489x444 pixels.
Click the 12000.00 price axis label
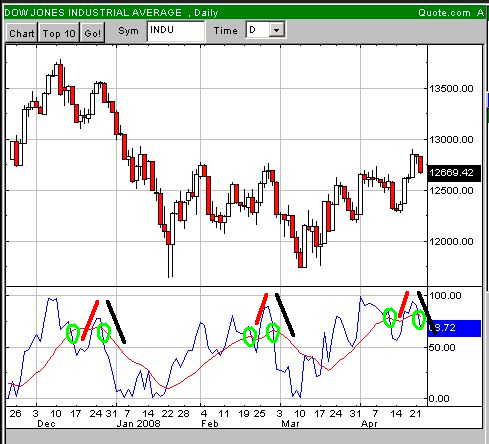[451, 241]
